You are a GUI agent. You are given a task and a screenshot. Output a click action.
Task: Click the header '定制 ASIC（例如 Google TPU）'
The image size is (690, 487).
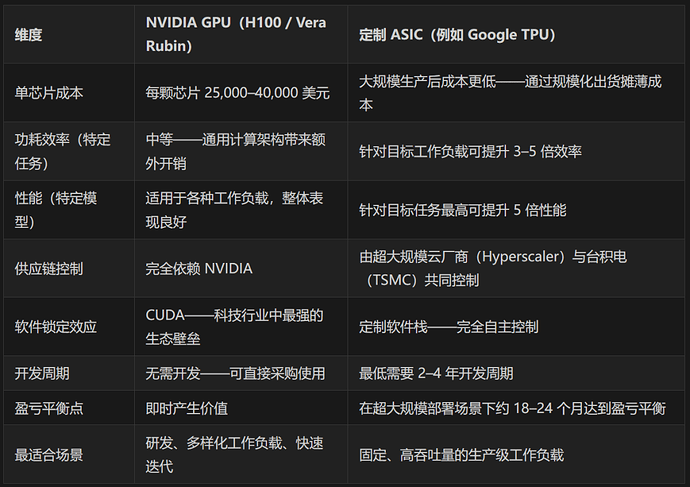[516, 34]
